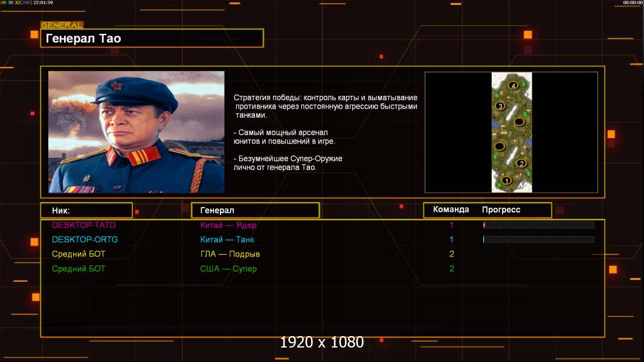Click start position 4 on the minimap
This screenshot has width=644, height=362.
(x=513, y=85)
